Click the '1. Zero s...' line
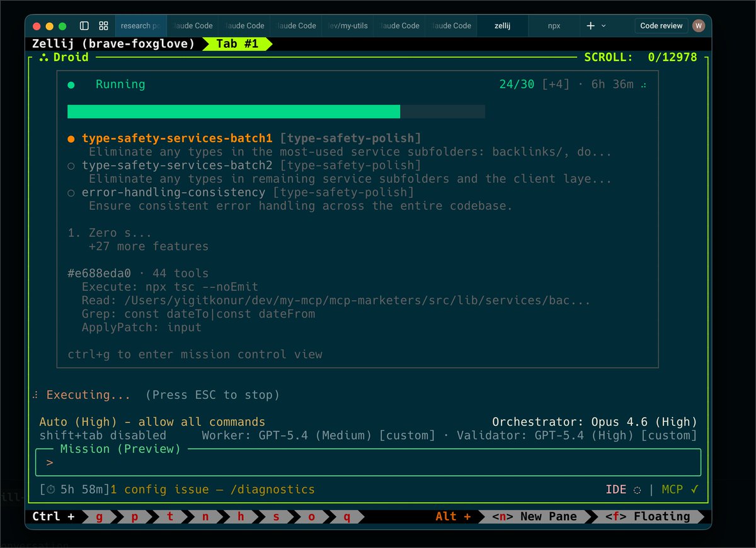 click(110, 233)
